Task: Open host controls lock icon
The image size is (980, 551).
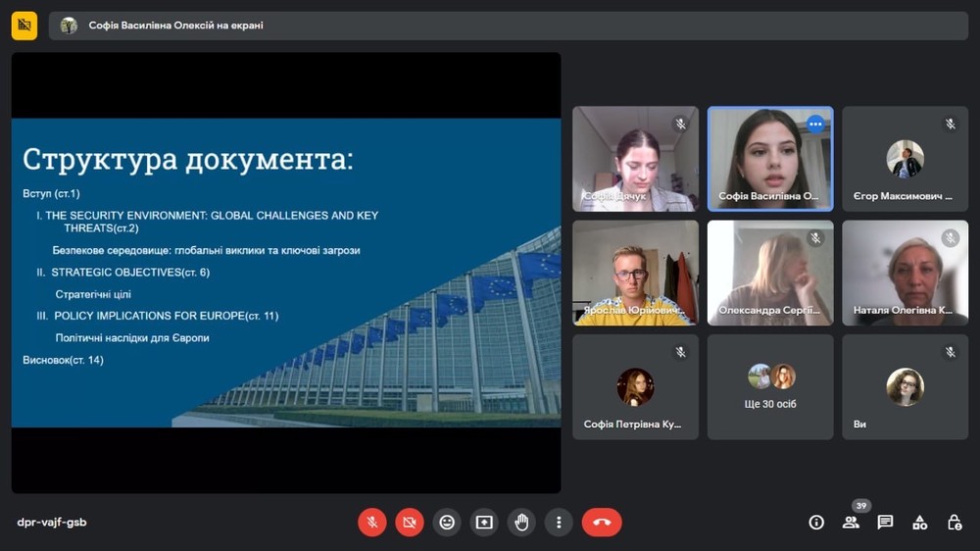Action: [954, 523]
